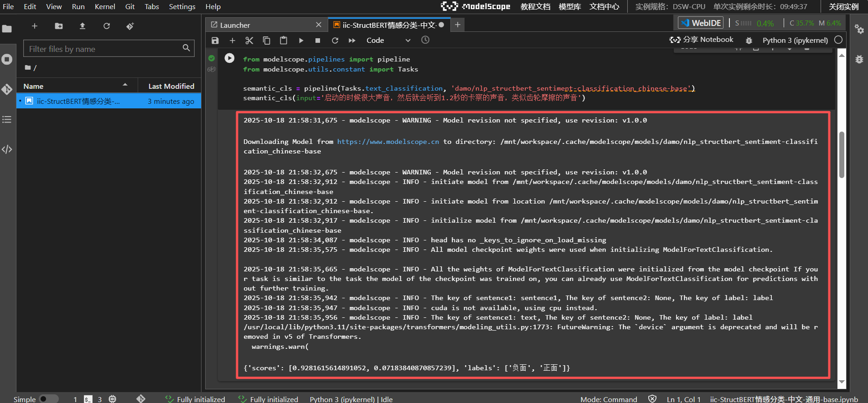Create a new launcher with plus icon
This screenshot has width=868, height=403.
(x=34, y=26)
